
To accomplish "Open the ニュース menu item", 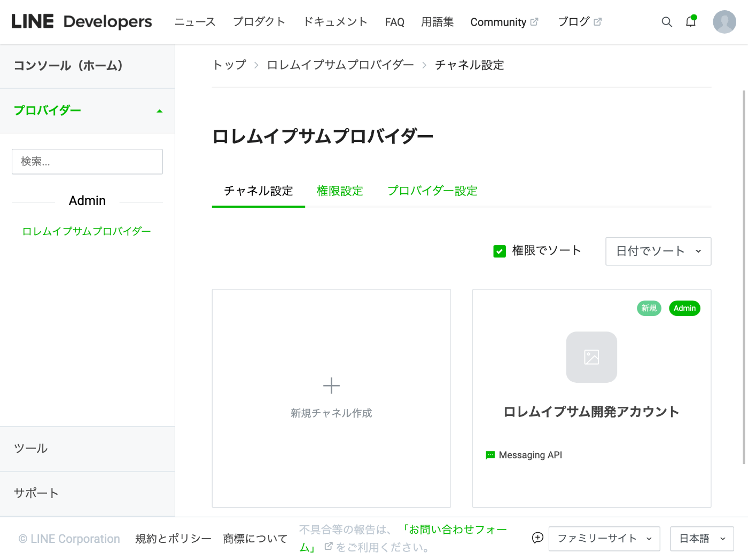I will pos(195,22).
